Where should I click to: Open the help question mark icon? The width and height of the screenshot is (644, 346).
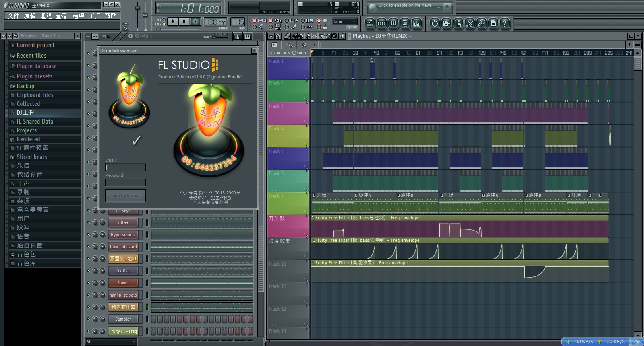[x=505, y=23]
